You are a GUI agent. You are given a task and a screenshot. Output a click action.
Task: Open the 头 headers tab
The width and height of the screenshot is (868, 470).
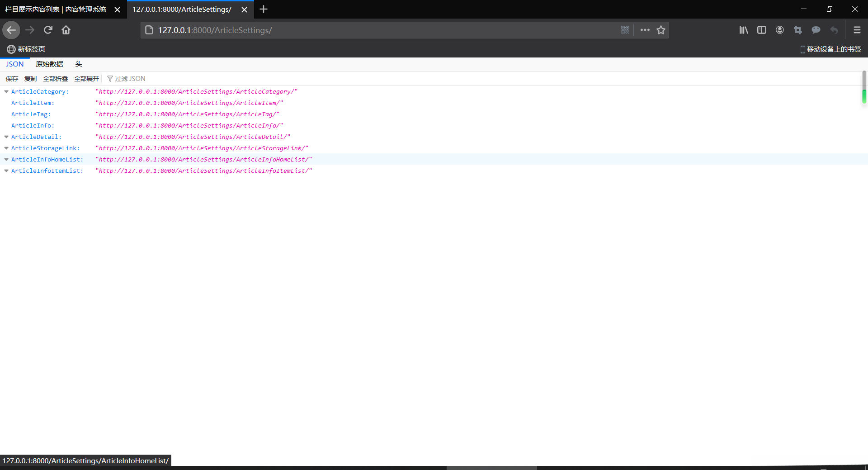pyautogui.click(x=79, y=64)
